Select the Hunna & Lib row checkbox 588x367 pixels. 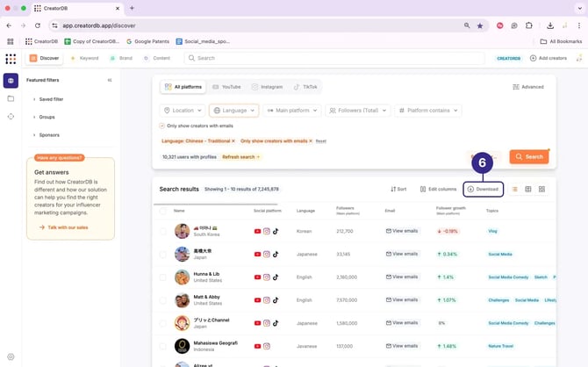162,277
